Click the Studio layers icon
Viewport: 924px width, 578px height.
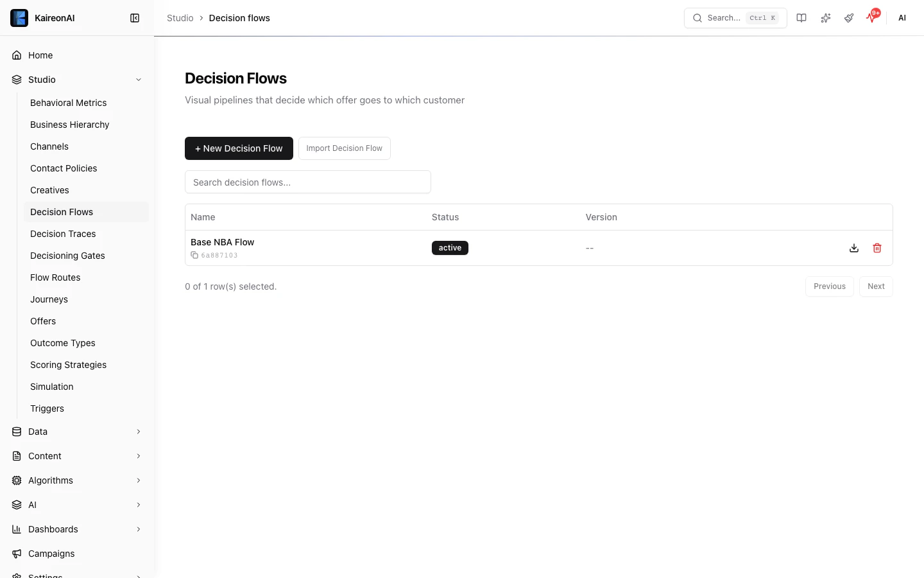17,80
